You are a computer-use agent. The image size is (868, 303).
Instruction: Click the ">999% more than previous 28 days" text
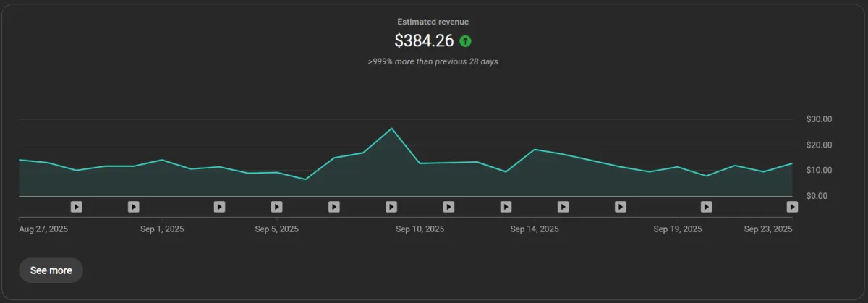point(433,61)
